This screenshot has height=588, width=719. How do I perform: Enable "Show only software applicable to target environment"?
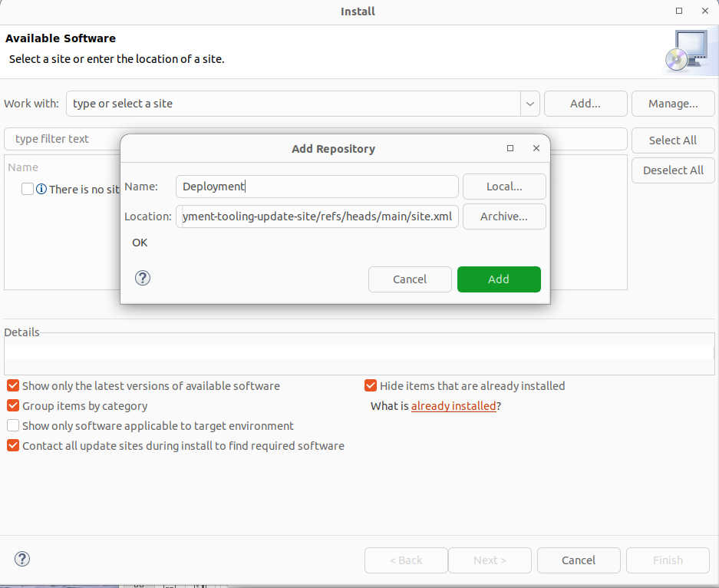[12, 425]
